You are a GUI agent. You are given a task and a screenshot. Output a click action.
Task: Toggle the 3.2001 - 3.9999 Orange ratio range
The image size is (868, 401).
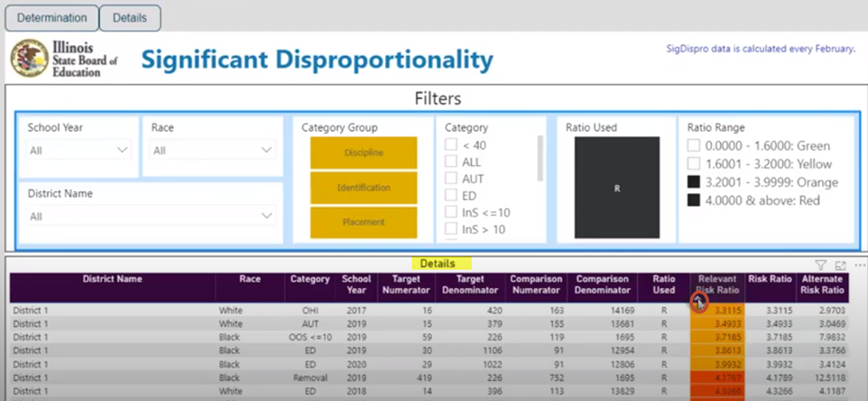694,182
